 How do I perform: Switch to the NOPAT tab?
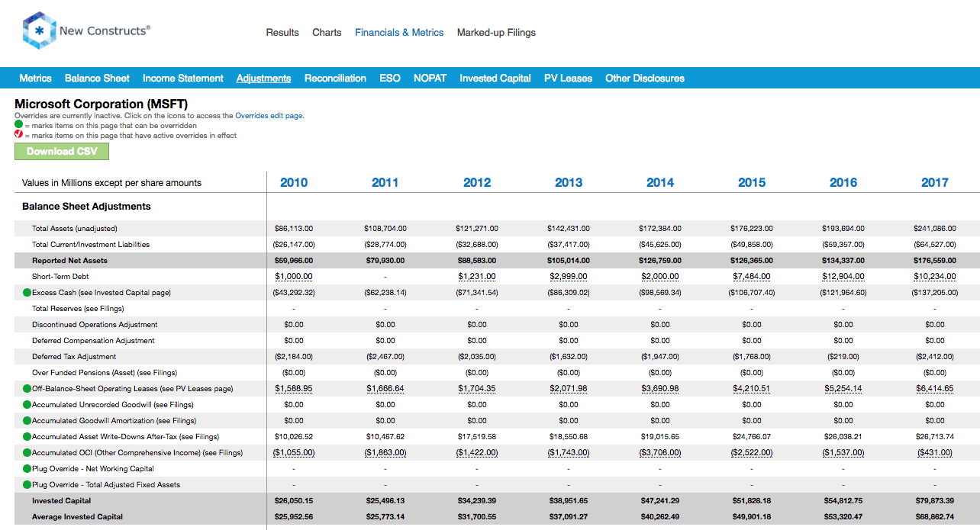click(430, 78)
